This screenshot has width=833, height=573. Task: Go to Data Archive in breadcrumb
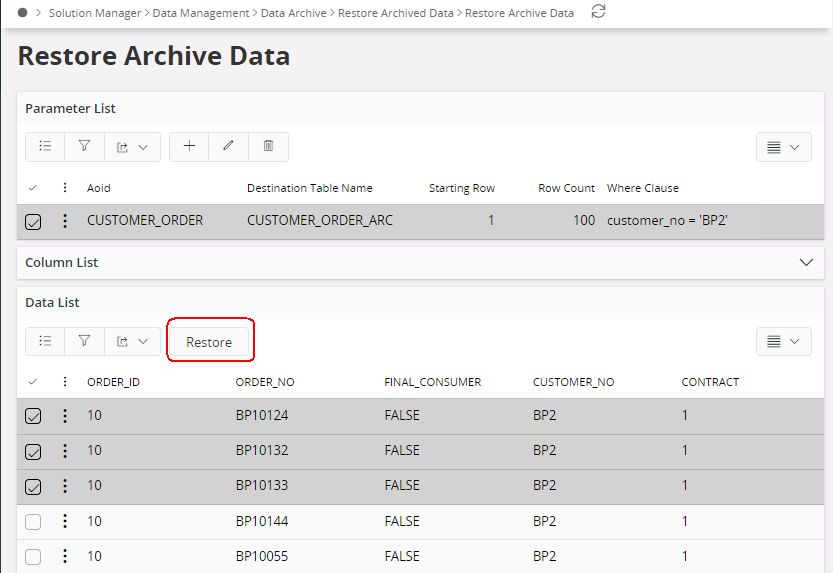click(x=293, y=13)
